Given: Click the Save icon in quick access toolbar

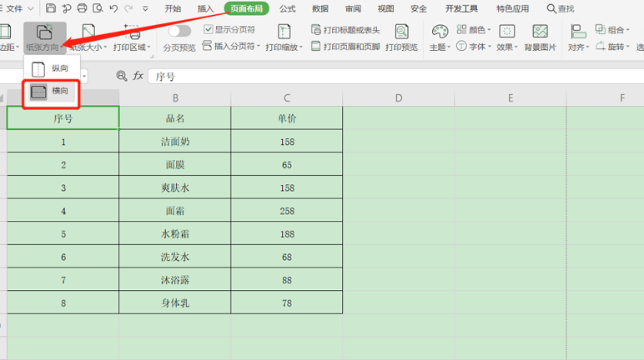Looking at the screenshot, I should 51,8.
